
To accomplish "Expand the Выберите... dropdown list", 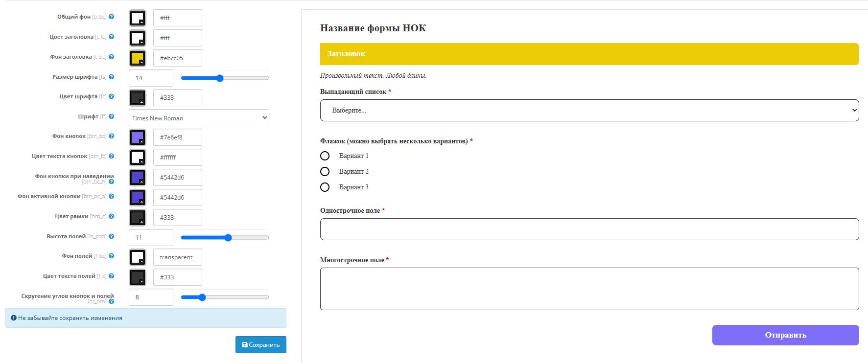I will (x=589, y=110).
